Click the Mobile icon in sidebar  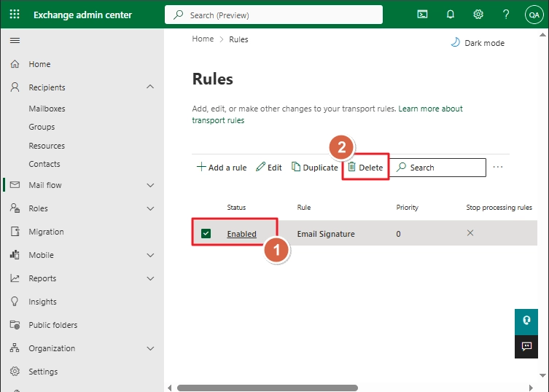pos(15,254)
